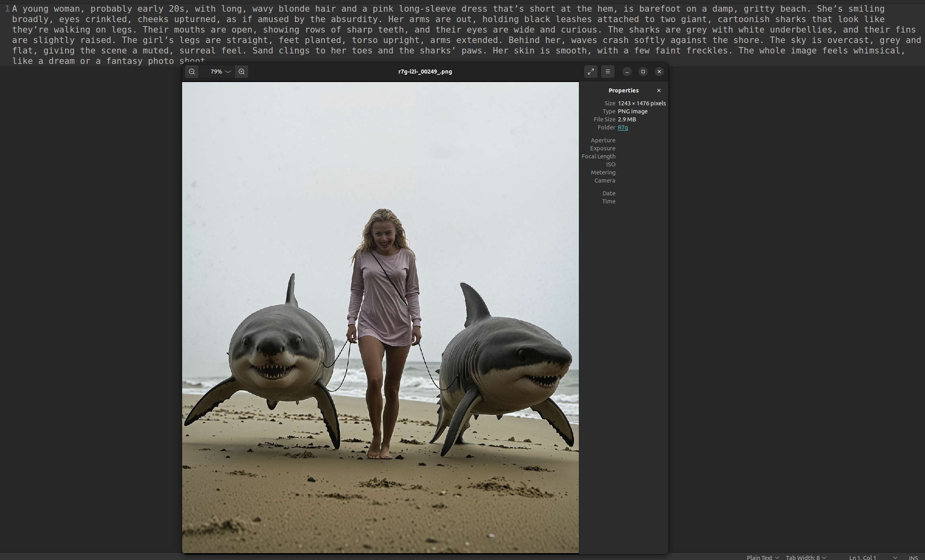Click the line number 1 gutter
Viewport: 925px width, 560px height.
[x=7, y=9]
